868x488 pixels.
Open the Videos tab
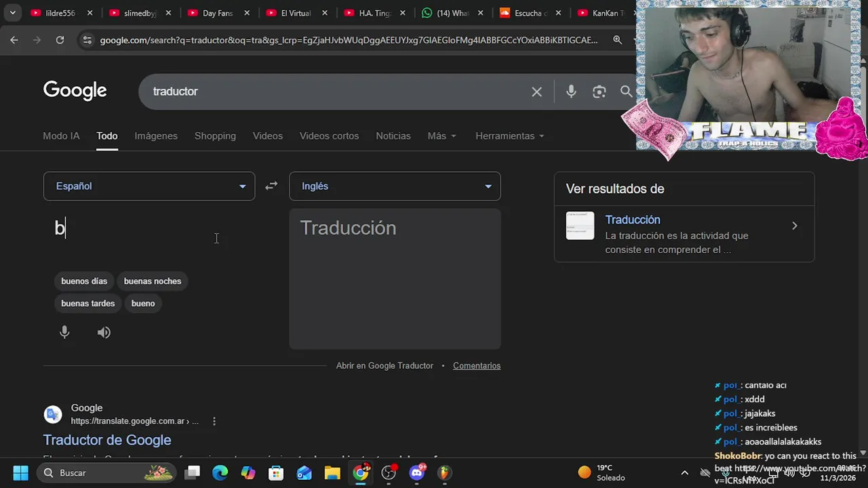coord(268,136)
